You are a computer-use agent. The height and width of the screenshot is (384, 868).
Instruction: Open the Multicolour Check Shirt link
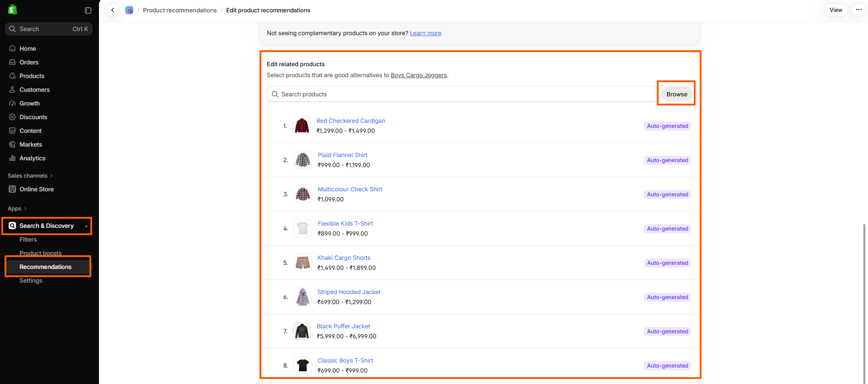pos(350,189)
